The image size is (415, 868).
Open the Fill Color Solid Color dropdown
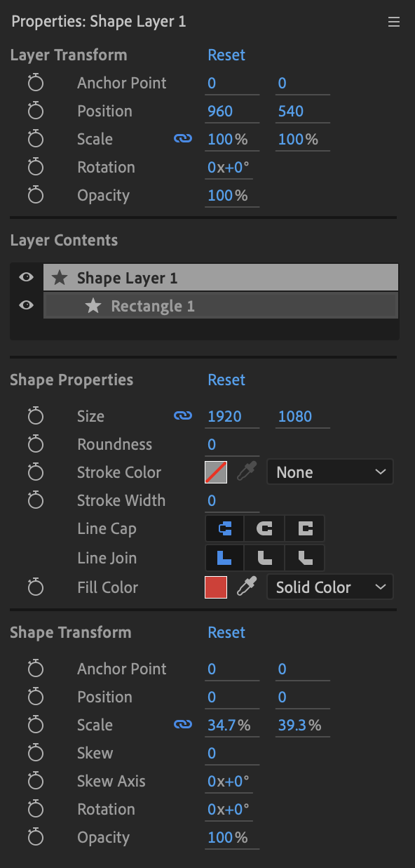[330, 587]
